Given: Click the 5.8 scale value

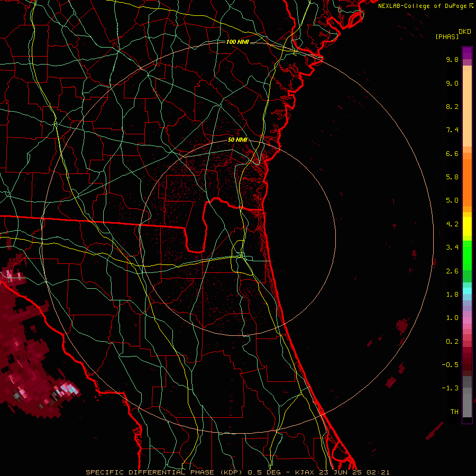Looking at the screenshot, I should pyautogui.click(x=452, y=177).
